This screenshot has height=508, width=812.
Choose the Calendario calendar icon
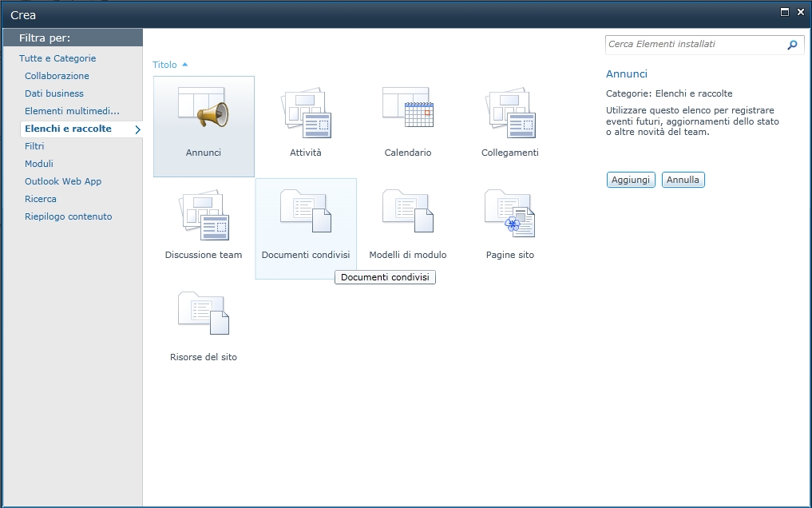click(408, 107)
